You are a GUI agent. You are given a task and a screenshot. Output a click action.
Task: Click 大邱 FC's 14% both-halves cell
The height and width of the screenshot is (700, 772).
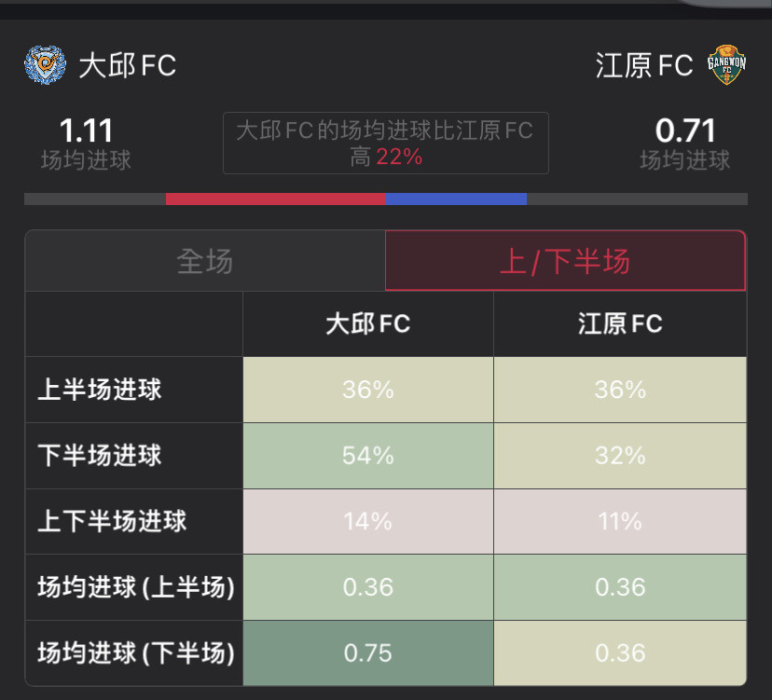pyautogui.click(x=367, y=521)
